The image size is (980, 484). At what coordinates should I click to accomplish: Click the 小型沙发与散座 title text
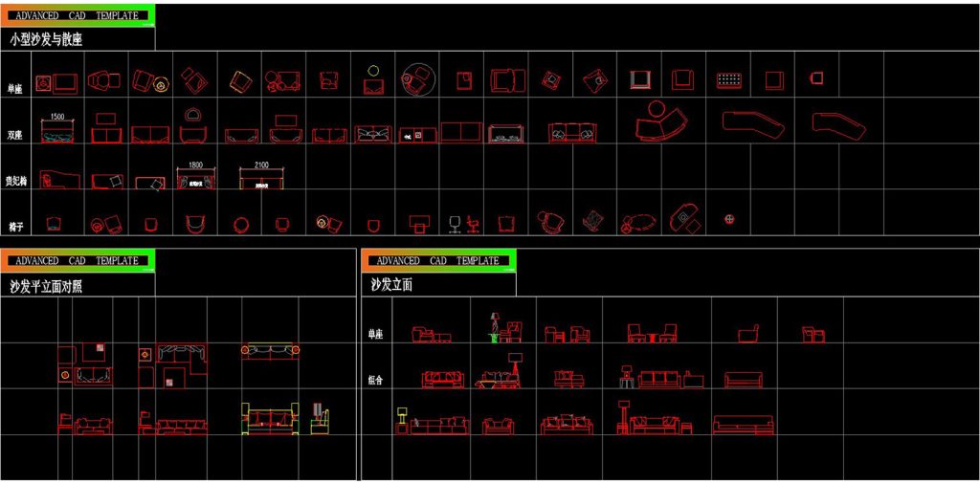46,40
